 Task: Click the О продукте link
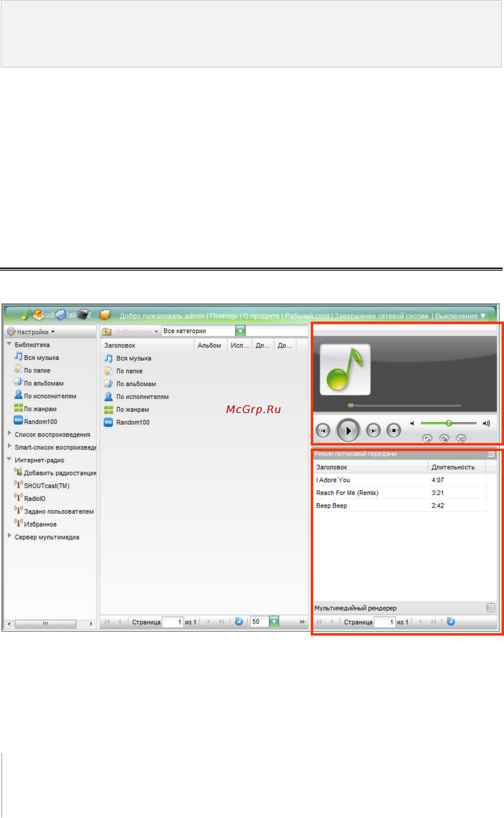pos(261,316)
